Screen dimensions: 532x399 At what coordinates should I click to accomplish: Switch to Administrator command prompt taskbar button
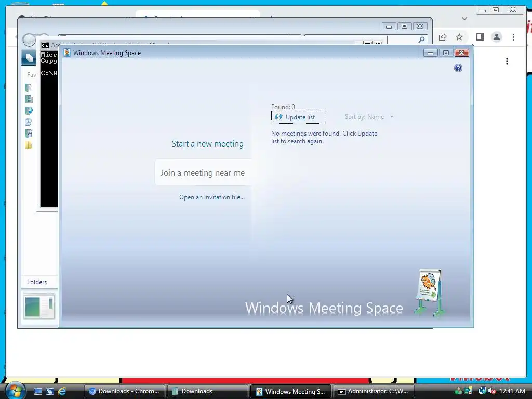pos(374,391)
